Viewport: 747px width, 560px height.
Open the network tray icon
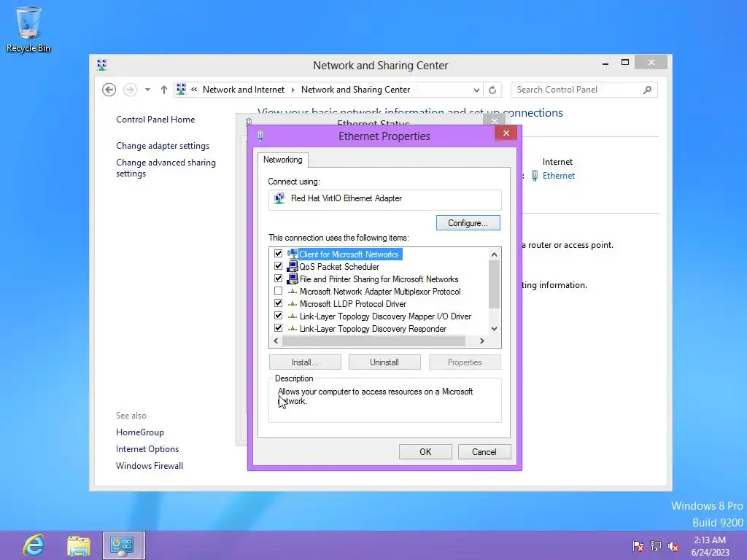pyautogui.click(x=656, y=546)
